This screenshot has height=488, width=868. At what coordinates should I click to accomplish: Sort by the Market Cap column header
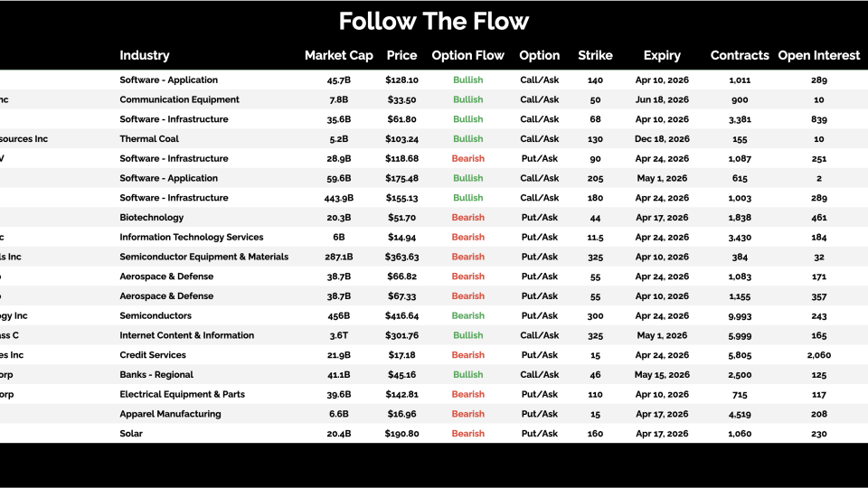coord(338,55)
